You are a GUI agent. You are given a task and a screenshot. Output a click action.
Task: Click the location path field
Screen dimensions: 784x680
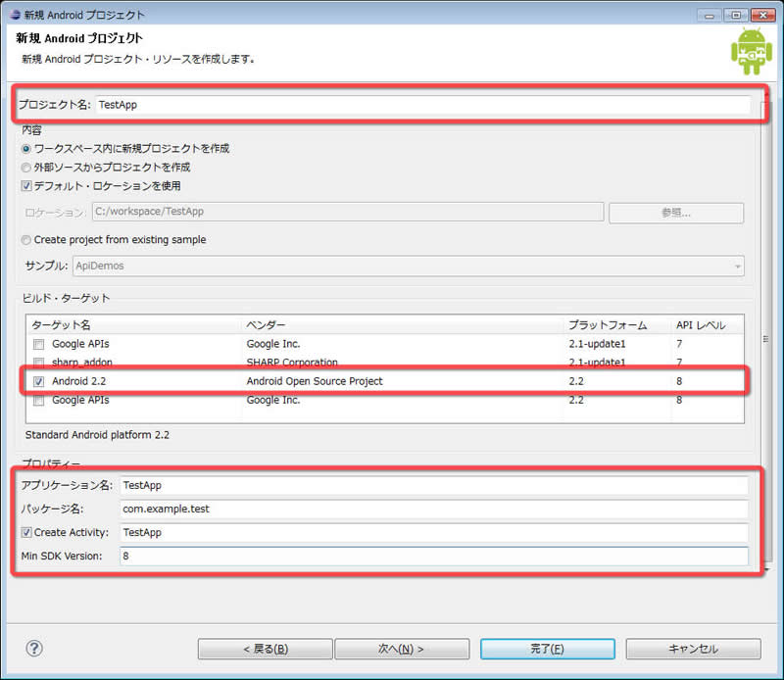click(x=348, y=212)
